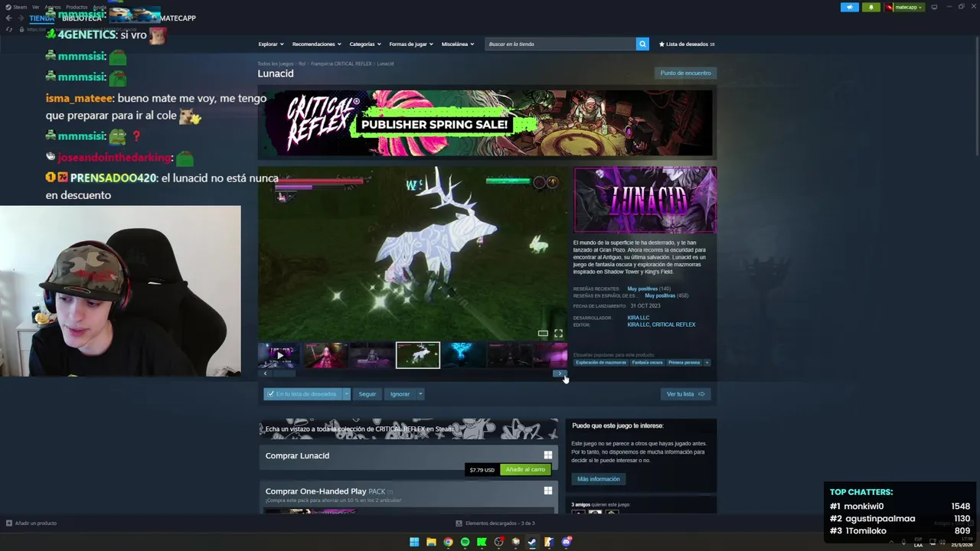
Task: Reload the store page with refresh icon
Action: pyautogui.click(x=9, y=29)
